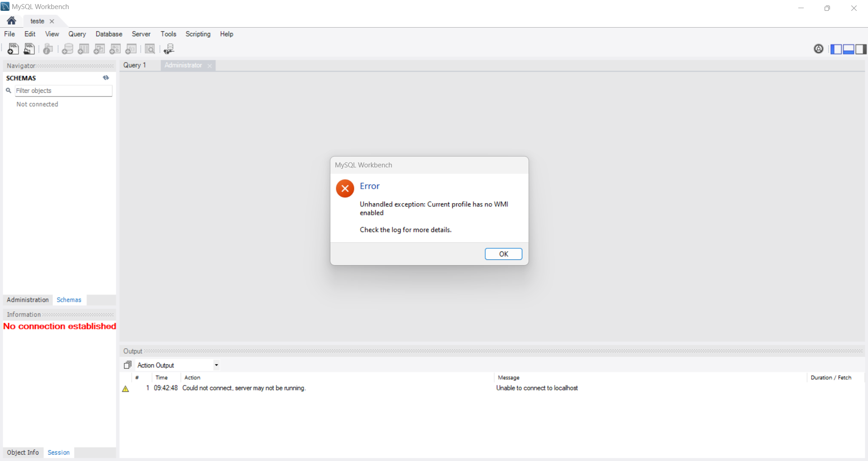The height and width of the screenshot is (461, 868).
Task: Close the teste connection tab
Action: coord(52,21)
